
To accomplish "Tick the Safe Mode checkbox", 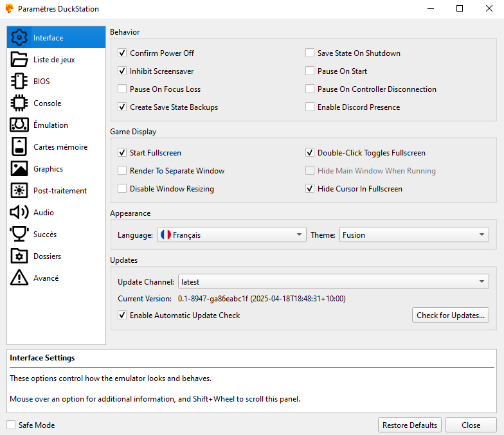I will 11,425.
